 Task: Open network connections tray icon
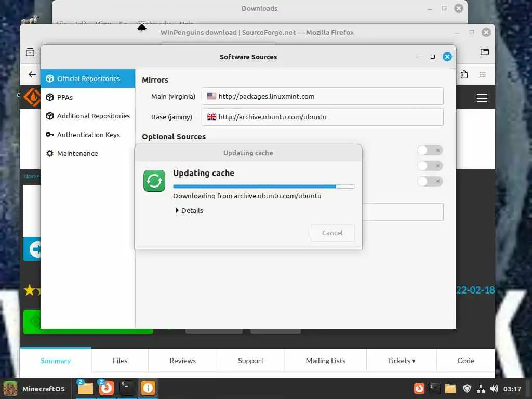pos(481,389)
